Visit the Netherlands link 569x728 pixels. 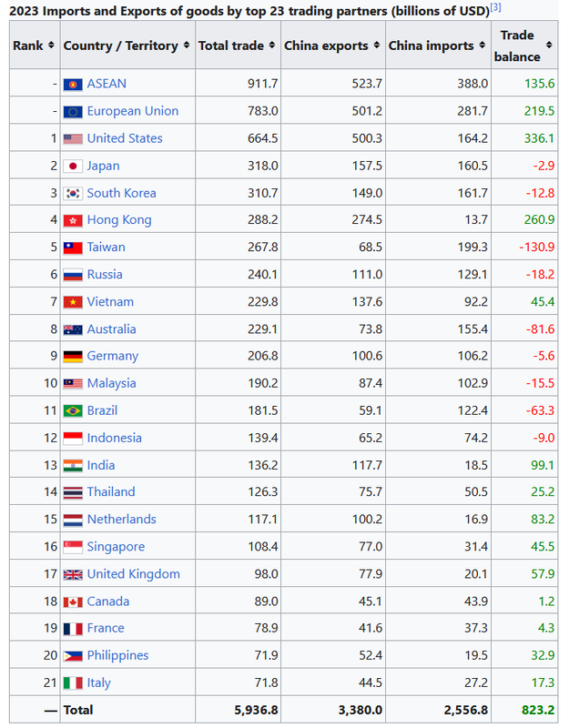coord(121,520)
